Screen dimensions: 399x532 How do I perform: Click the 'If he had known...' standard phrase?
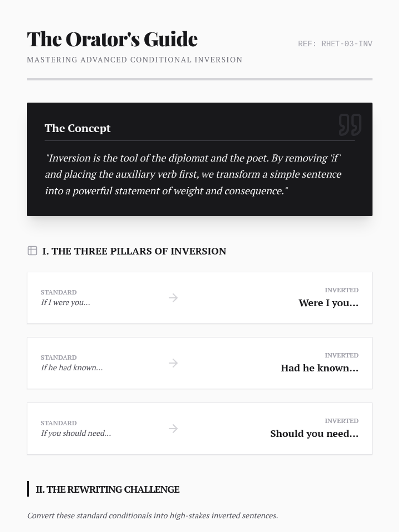(72, 368)
